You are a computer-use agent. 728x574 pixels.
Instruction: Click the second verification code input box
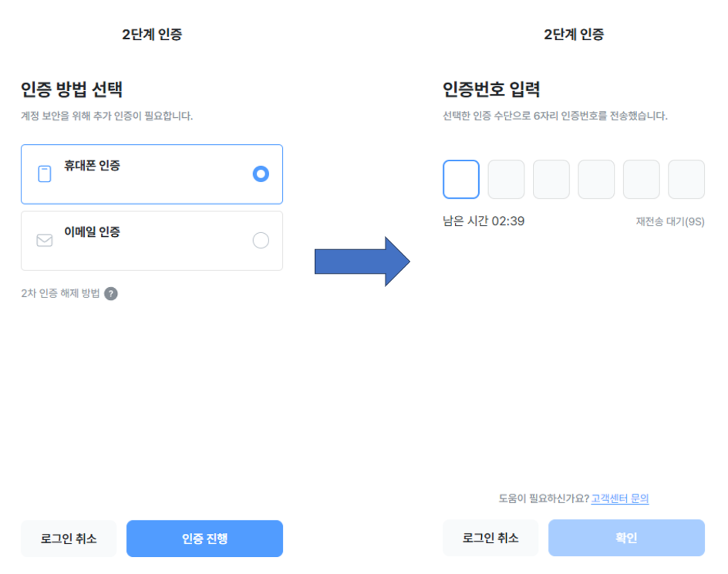tap(506, 179)
